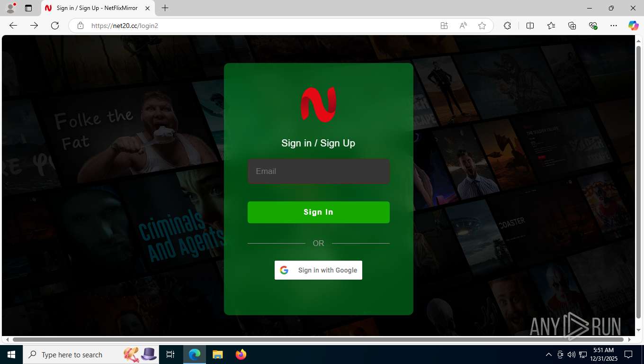Open the Edge profile icon
The image size is (644, 364).
[10, 8]
